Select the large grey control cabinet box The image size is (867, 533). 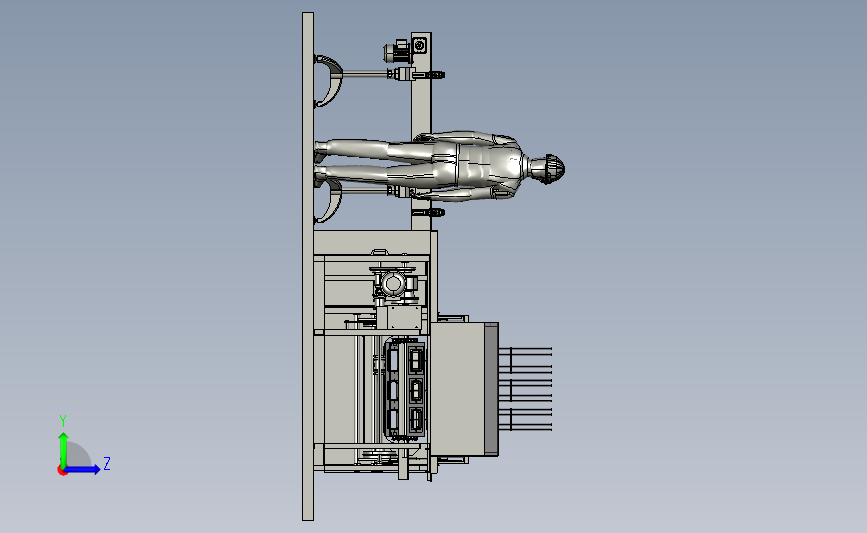point(464,389)
